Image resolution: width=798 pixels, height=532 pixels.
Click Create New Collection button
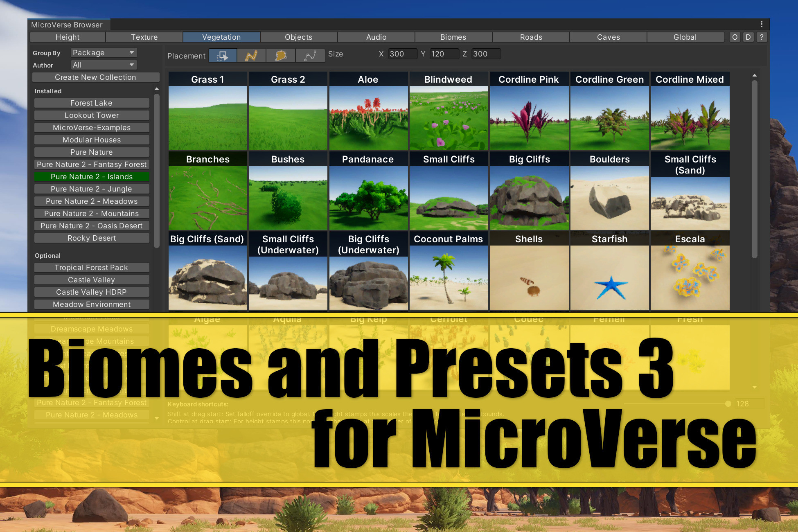tap(95, 77)
